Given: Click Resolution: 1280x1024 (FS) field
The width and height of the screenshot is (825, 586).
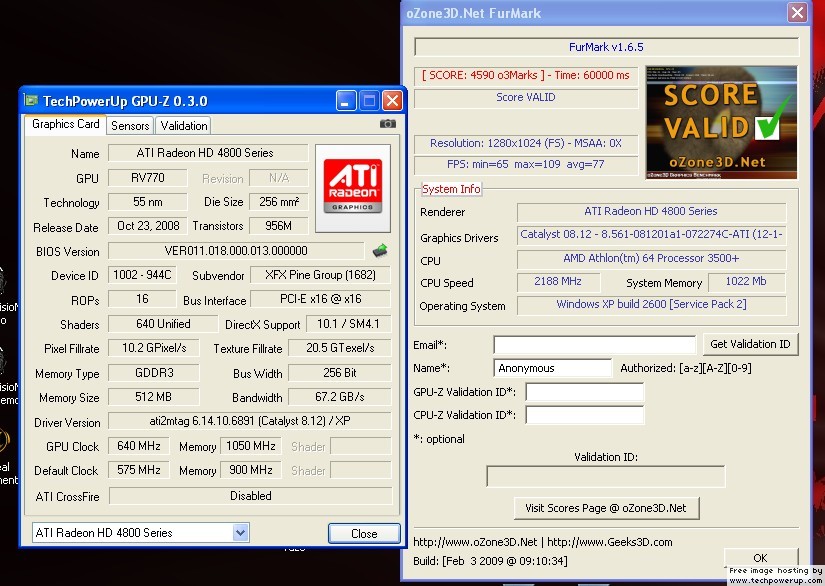Looking at the screenshot, I should (x=526, y=144).
